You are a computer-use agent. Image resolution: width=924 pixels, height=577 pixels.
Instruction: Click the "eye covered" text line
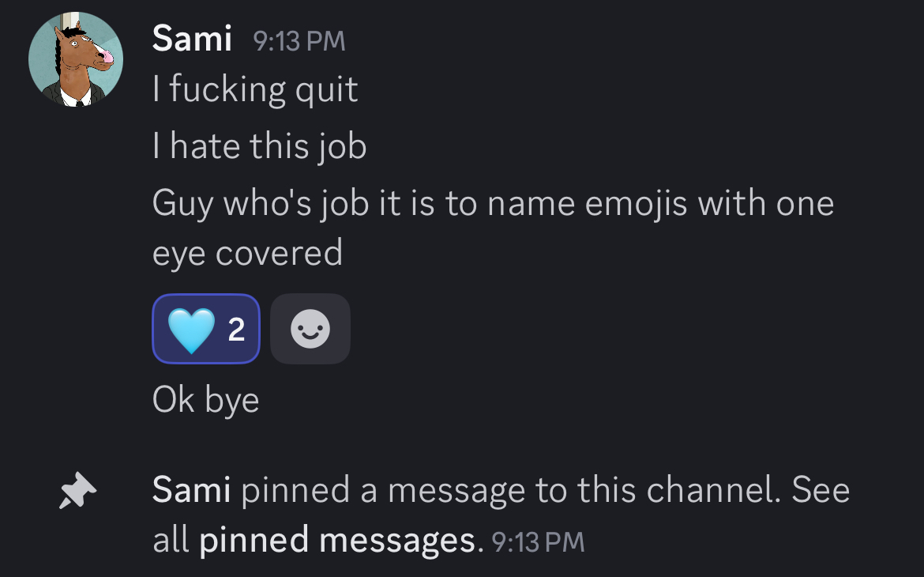click(247, 253)
